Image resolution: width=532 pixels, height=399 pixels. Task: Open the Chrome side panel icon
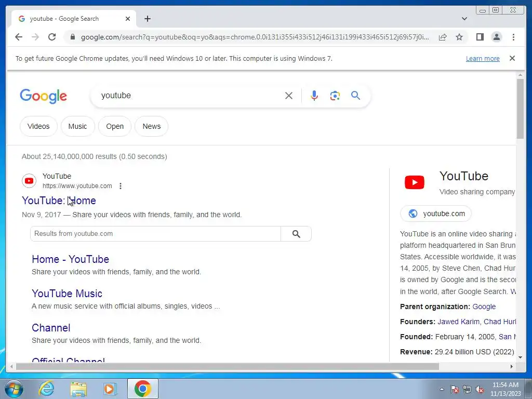tap(480, 37)
